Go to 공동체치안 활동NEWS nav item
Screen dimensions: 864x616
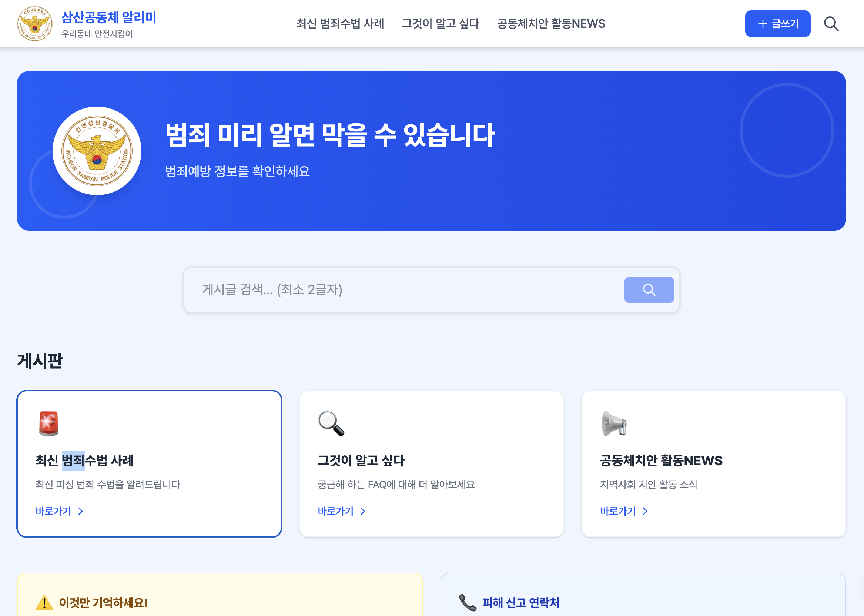551,24
